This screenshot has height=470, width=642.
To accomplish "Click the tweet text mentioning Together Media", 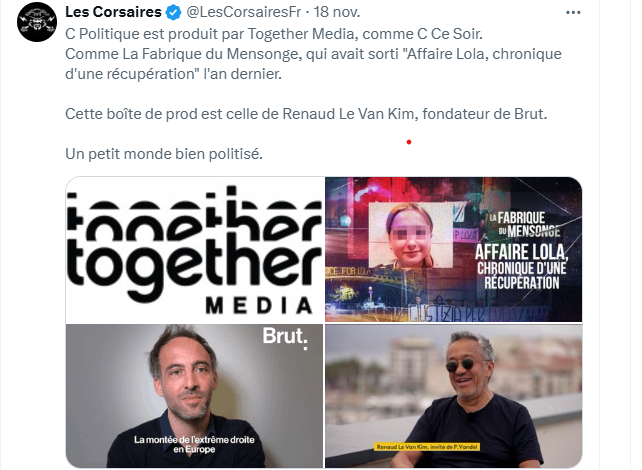I will click(274, 34).
